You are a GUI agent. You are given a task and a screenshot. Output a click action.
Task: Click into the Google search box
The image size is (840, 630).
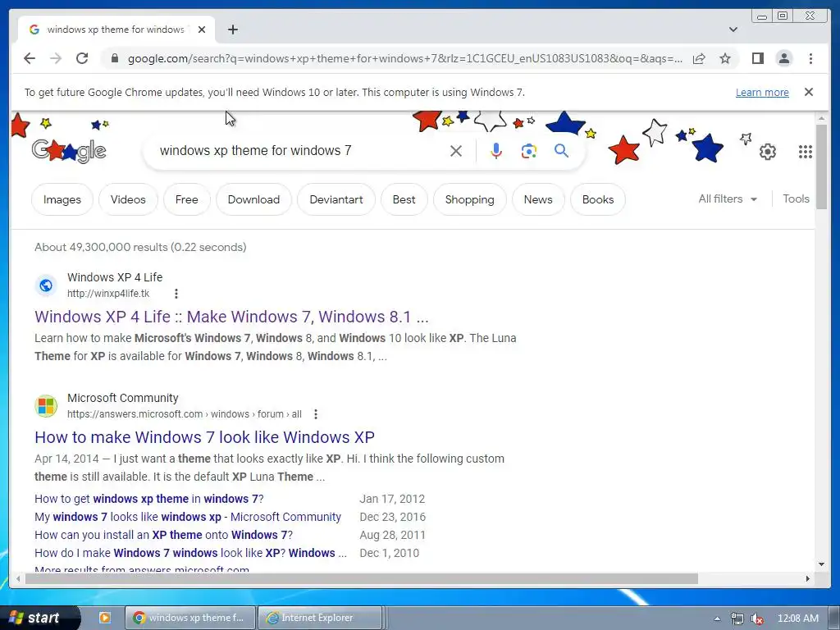300,151
